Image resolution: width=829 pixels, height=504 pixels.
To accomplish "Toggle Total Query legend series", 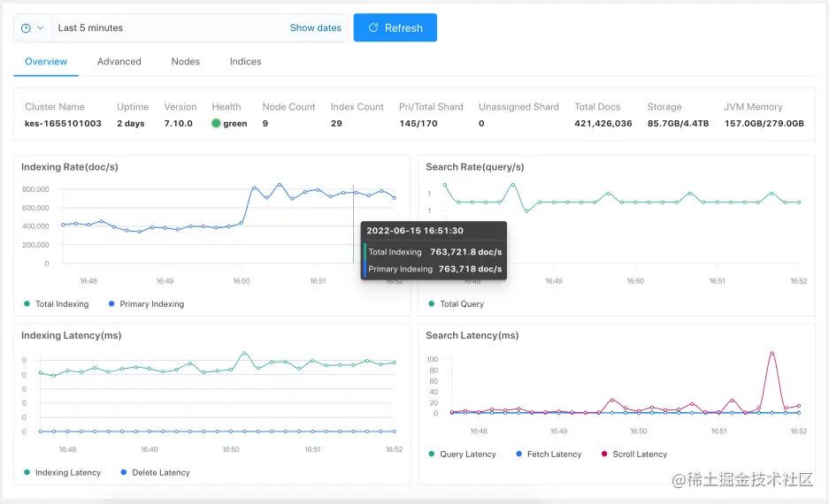I will 457,304.
